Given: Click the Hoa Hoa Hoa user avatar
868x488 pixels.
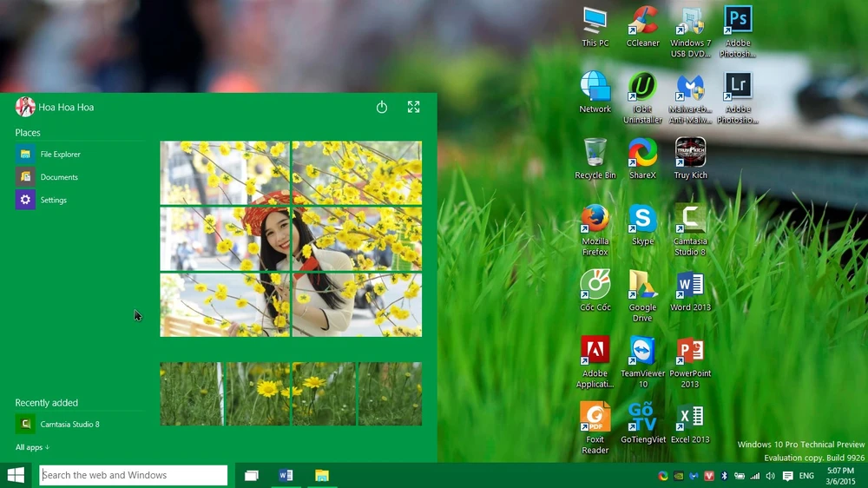Looking at the screenshot, I should pos(25,107).
